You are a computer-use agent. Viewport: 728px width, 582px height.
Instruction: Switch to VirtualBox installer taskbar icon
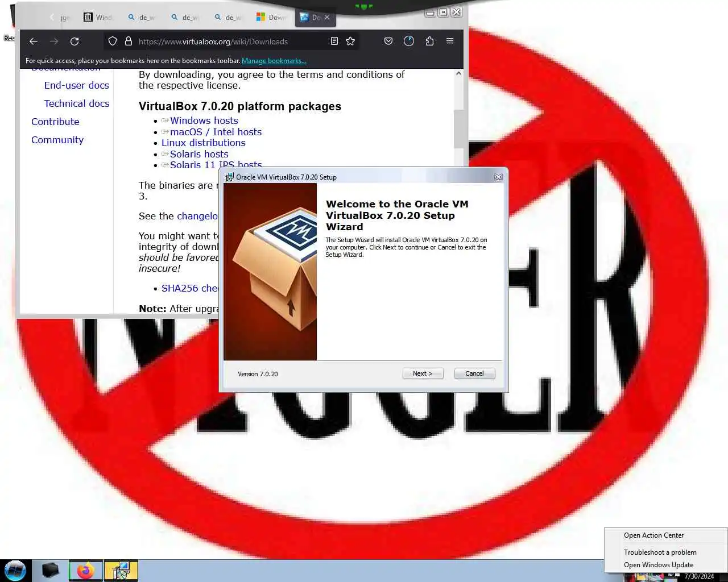(x=121, y=570)
